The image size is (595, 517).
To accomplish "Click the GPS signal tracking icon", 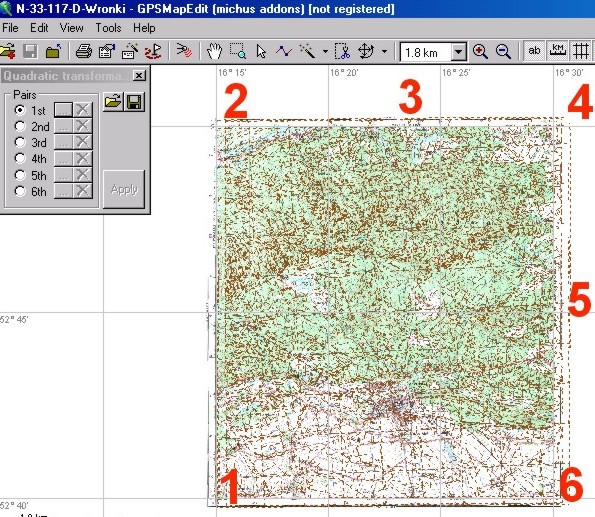I will pos(184,51).
